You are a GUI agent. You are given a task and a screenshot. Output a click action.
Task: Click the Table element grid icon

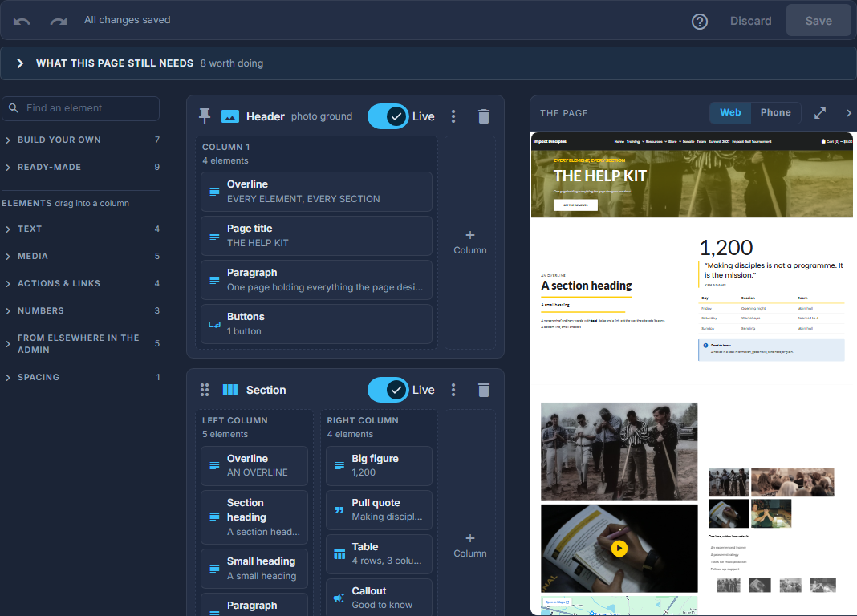tap(339, 553)
